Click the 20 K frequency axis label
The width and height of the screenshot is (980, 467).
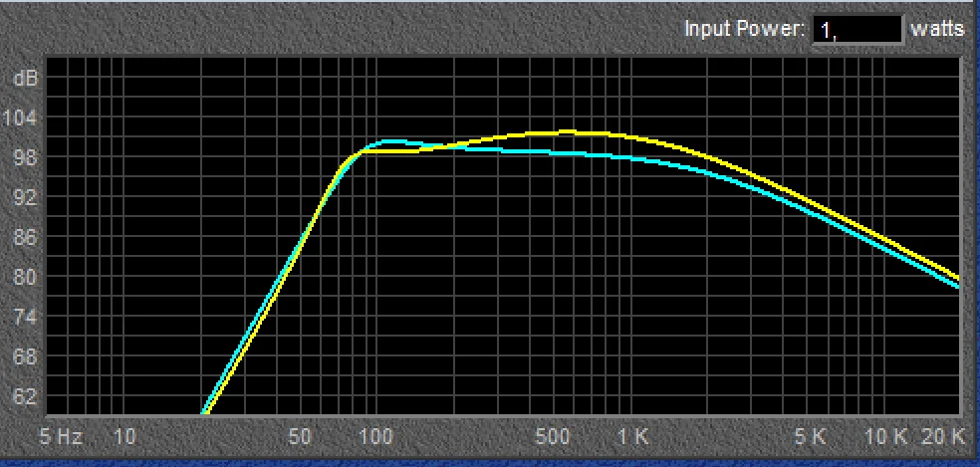943,436
